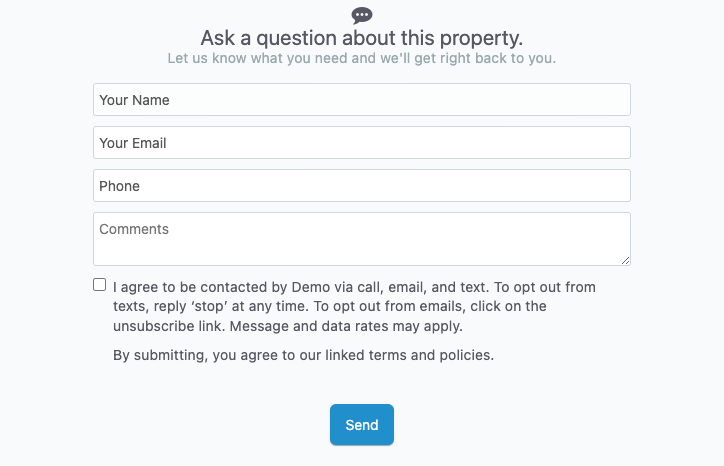Click the 'Ask a question about this property' heading

[362, 38]
